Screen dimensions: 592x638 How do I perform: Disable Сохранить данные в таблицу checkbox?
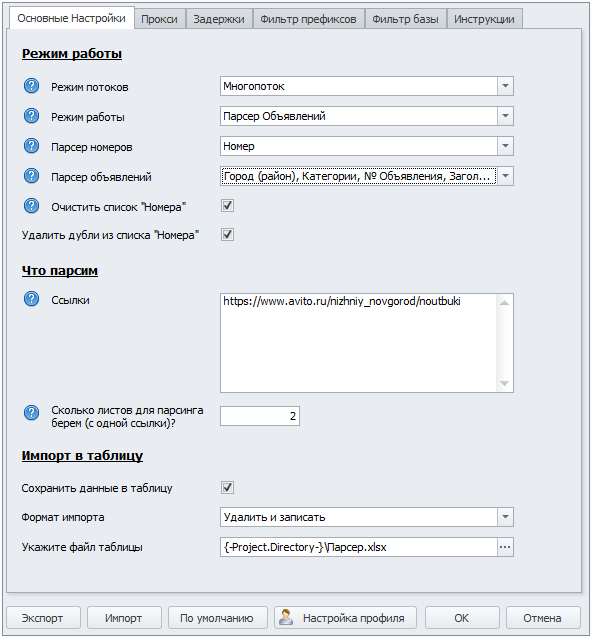[x=227, y=487]
